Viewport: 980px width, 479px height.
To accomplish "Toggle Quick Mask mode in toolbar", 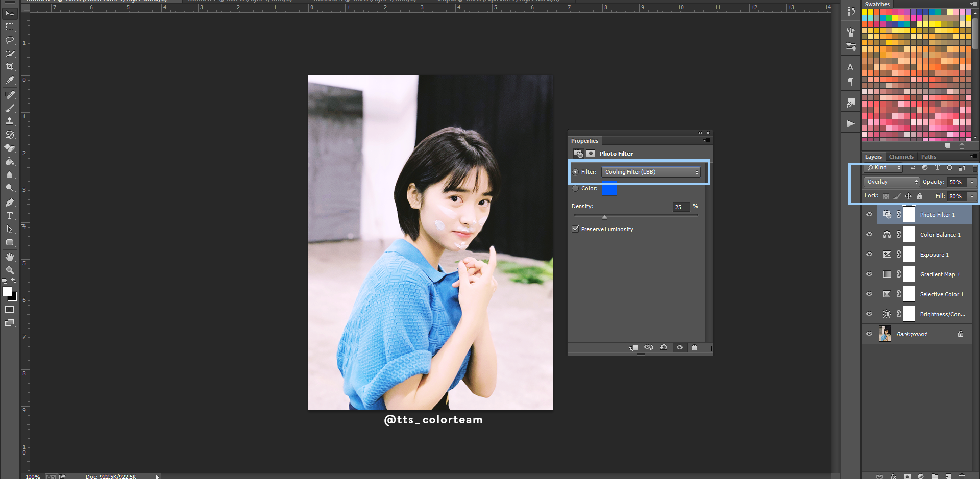I will click(x=10, y=310).
